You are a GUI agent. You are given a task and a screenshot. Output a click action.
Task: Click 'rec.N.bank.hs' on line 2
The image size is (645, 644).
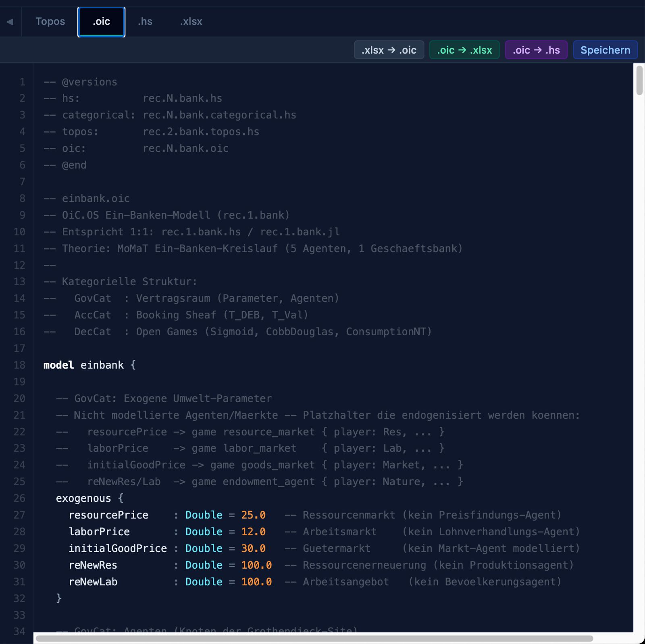pos(183,98)
